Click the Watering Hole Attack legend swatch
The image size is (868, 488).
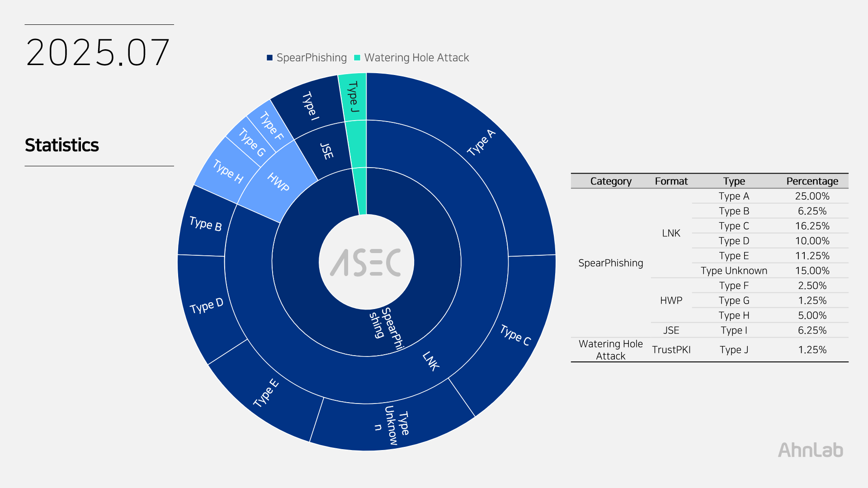357,58
